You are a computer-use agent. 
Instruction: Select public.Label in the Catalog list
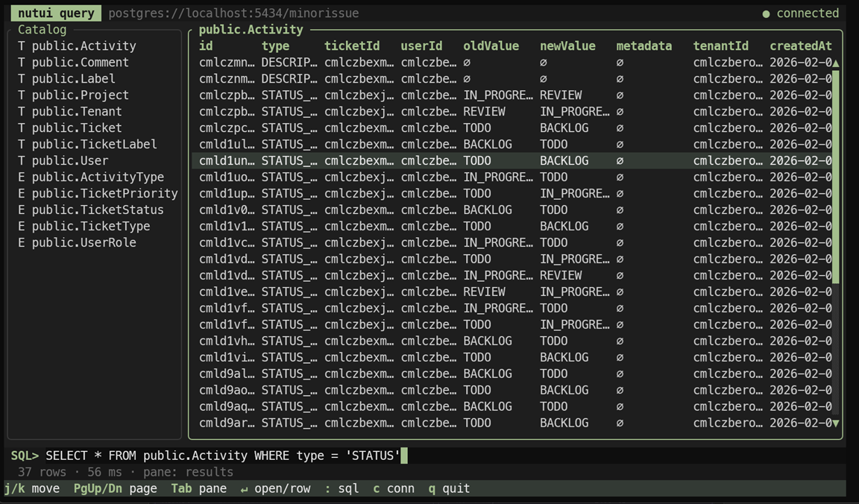(x=66, y=79)
